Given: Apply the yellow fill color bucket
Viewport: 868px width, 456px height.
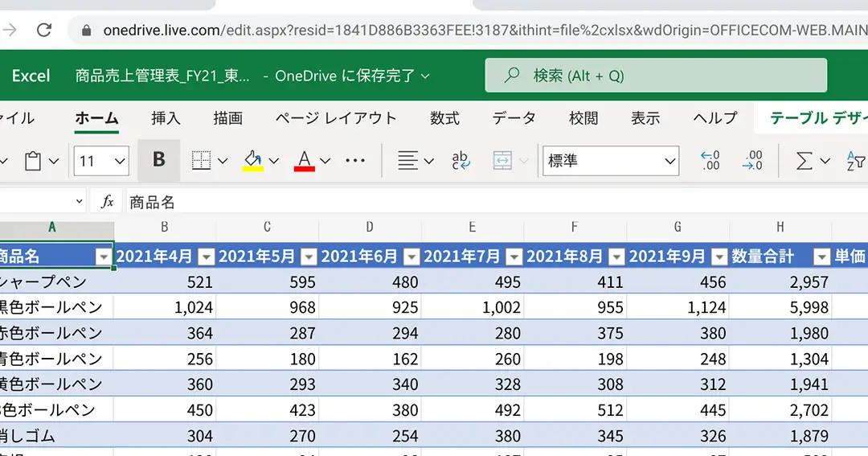Looking at the screenshot, I should point(253,161).
